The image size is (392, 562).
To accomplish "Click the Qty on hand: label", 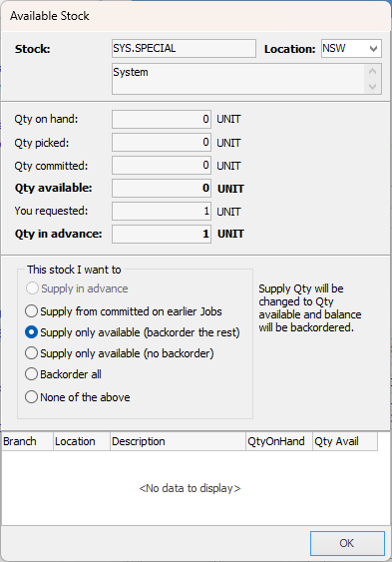I will [x=46, y=119].
